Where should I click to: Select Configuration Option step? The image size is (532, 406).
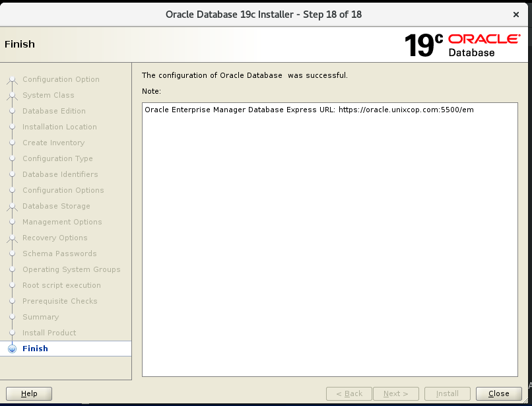coord(61,79)
